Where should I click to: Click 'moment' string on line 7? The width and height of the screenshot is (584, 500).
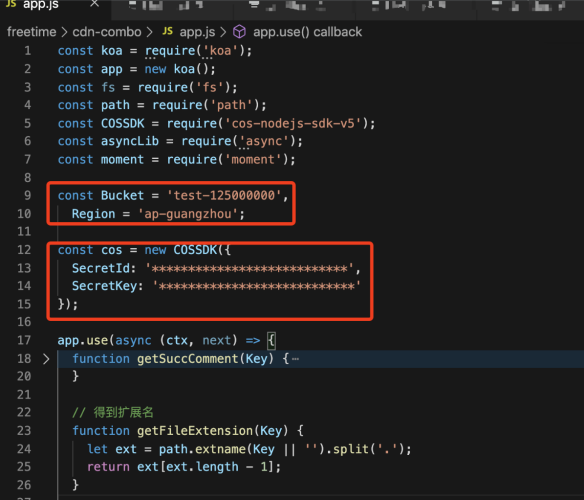click(253, 159)
